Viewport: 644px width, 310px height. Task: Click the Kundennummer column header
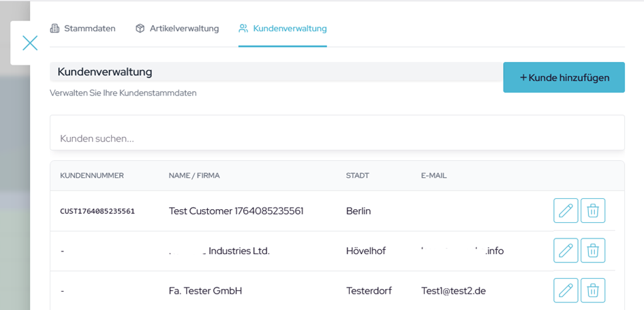click(92, 176)
